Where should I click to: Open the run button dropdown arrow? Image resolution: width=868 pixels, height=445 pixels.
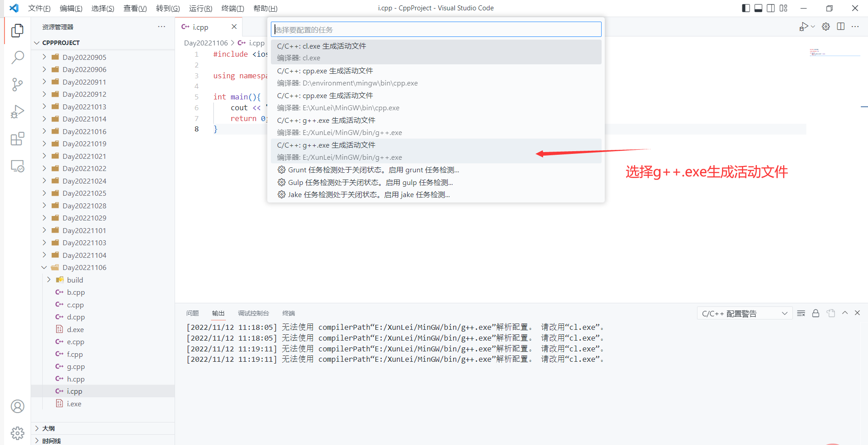(x=813, y=27)
